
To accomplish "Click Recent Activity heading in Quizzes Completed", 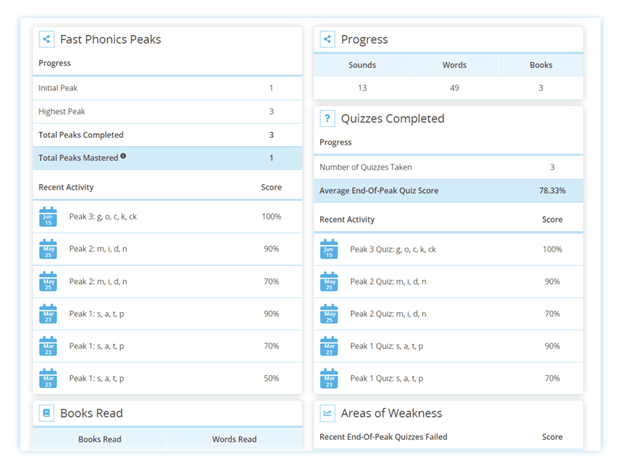I will (347, 219).
